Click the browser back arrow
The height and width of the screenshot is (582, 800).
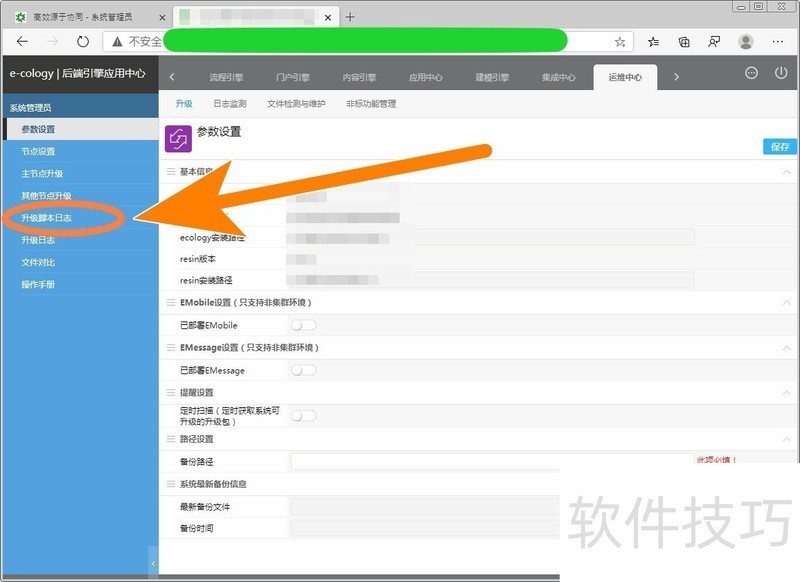[22, 42]
